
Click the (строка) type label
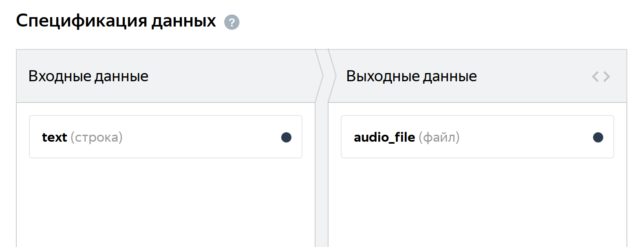pyautogui.click(x=97, y=138)
